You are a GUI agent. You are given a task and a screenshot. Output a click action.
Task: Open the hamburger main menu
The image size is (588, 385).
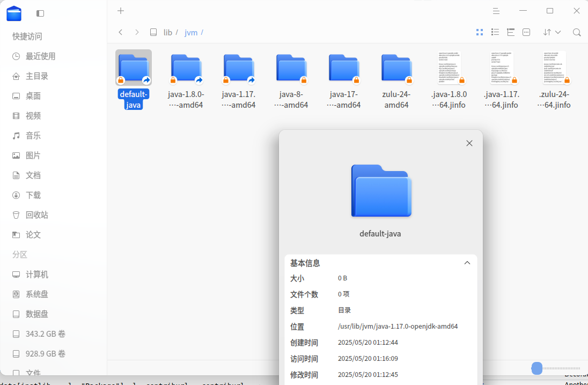click(496, 11)
